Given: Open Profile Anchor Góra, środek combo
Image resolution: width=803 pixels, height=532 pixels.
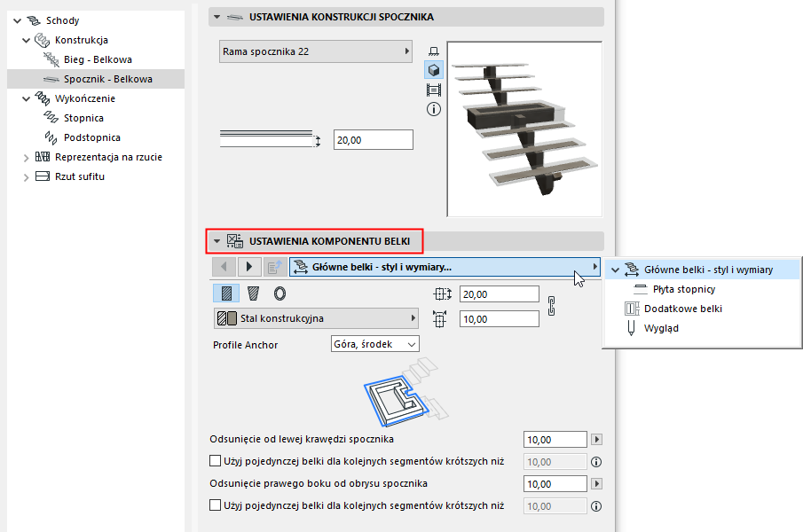Looking at the screenshot, I should (374, 344).
